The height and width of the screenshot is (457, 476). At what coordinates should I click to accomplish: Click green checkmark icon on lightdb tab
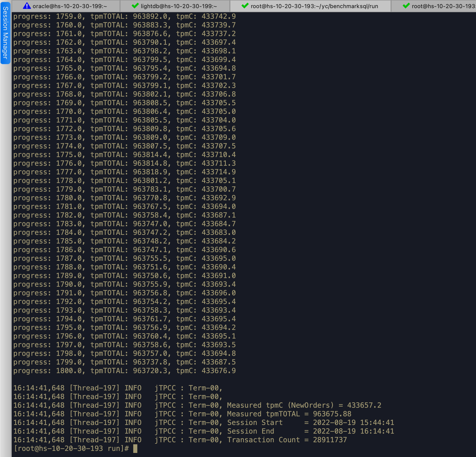(135, 6)
